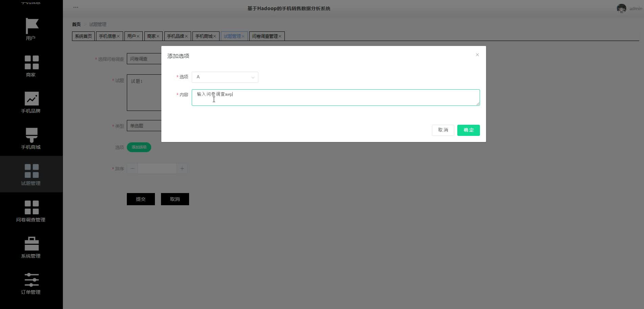Image resolution: width=644 pixels, height=309 pixels.
Task: Increase 排序 value with plus button
Action: [x=182, y=169]
